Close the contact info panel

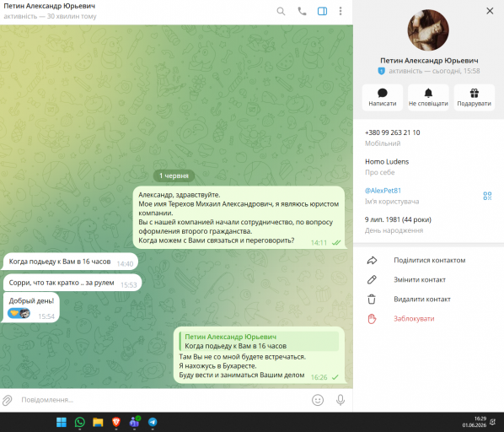tap(490, 11)
